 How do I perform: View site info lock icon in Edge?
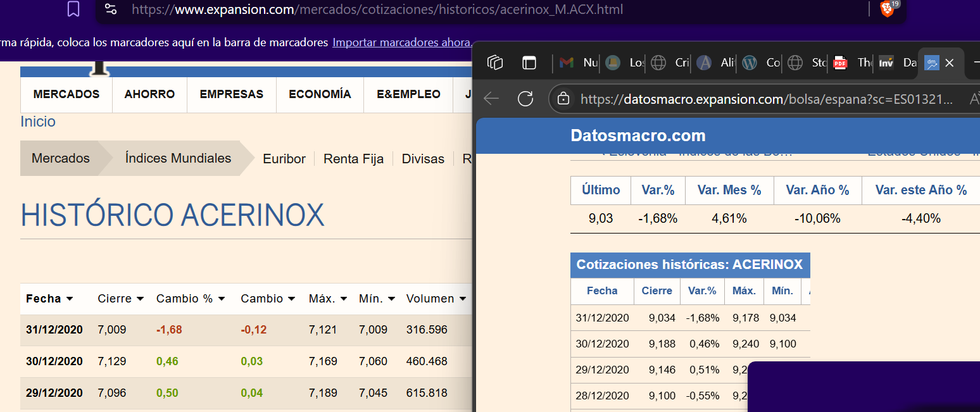click(x=563, y=99)
